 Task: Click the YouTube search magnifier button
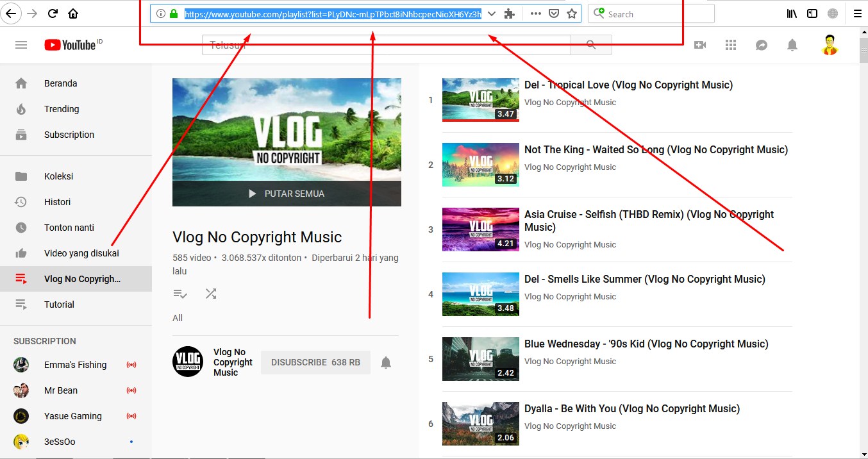point(591,45)
